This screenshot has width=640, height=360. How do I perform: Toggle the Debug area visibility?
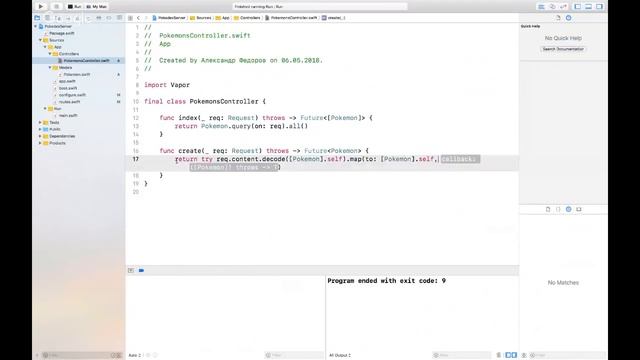[x=589, y=7]
